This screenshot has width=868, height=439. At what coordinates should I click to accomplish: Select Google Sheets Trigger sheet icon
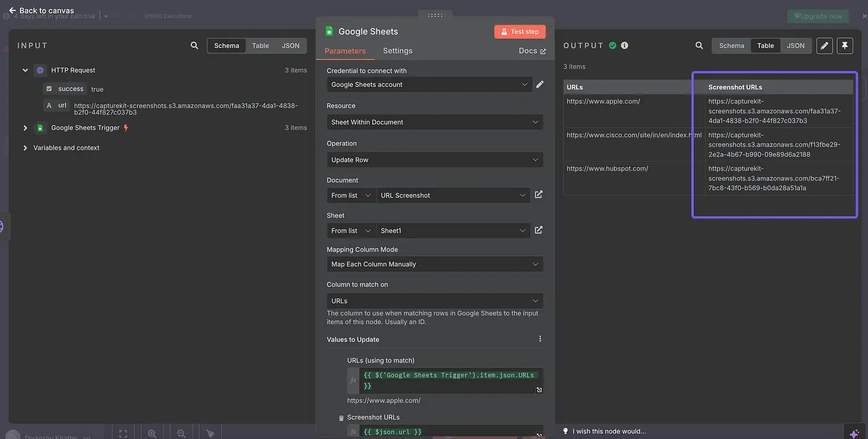coord(40,128)
